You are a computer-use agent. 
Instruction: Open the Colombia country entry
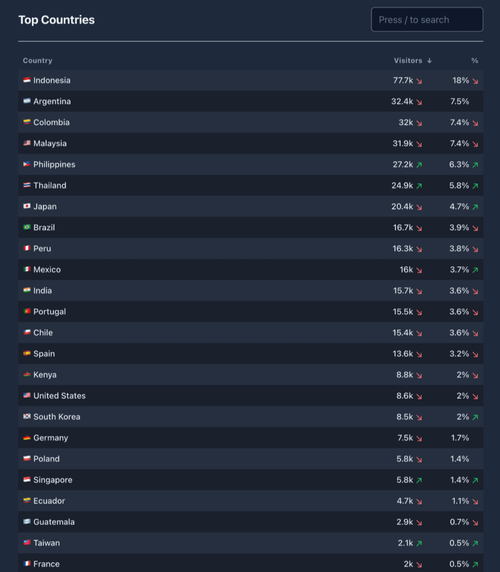pyautogui.click(x=51, y=122)
